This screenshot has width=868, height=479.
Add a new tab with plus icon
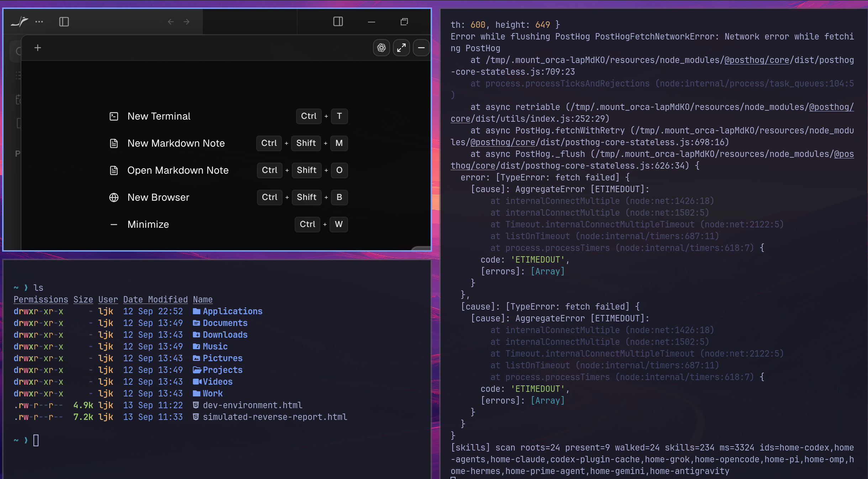tap(38, 48)
